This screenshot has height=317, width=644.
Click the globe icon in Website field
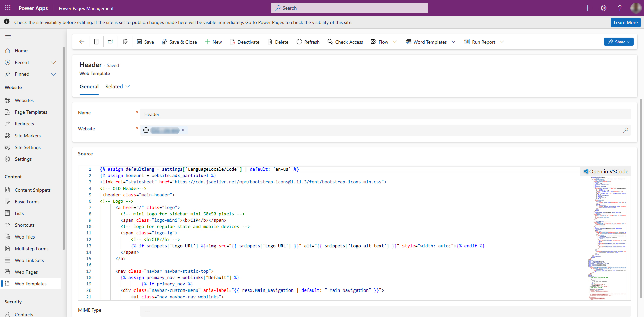(x=146, y=130)
